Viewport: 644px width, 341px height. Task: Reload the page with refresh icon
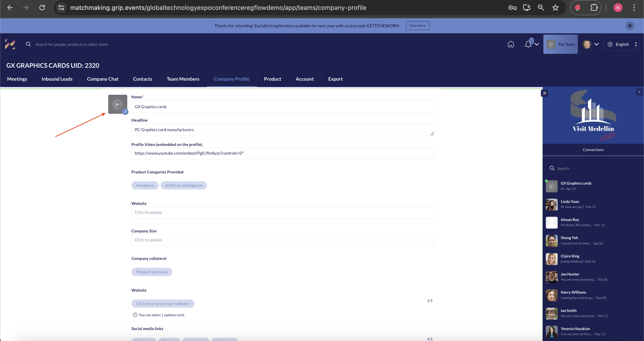(x=42, y=8)
